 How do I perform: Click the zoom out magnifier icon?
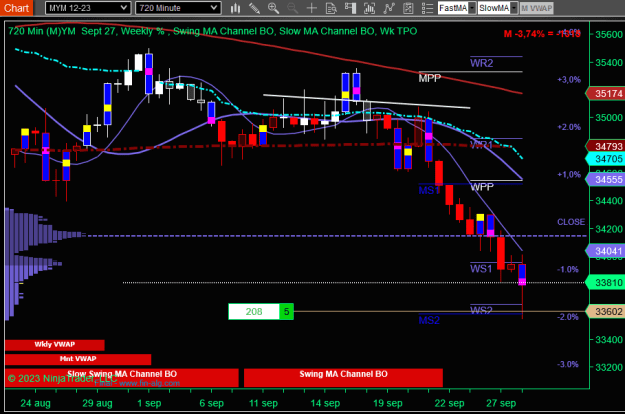pos(293,8)
